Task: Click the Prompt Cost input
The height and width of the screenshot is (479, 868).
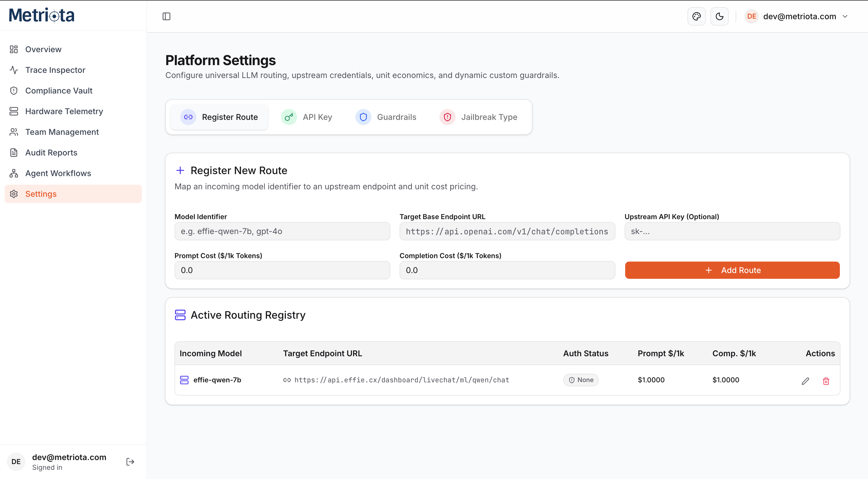Action: click(282, 270)
